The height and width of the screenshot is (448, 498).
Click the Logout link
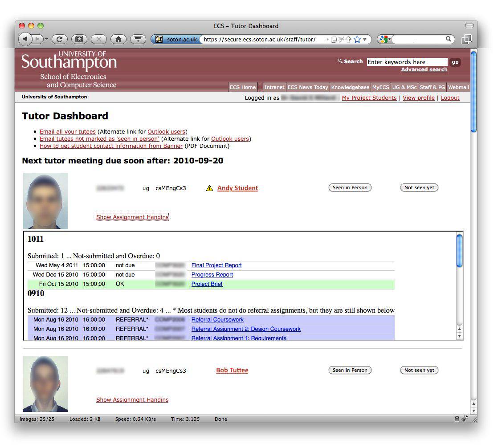pos(450,98)
